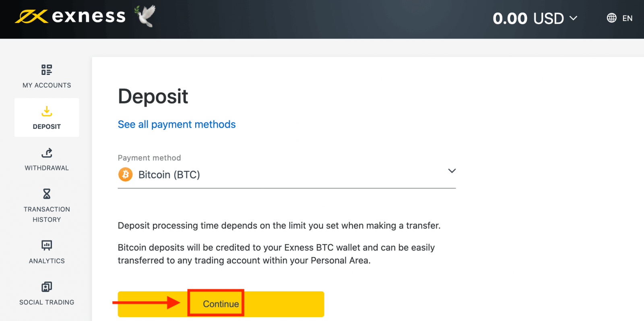The image size is (644, 321).
Task: Click the globe language icon
Action: pyautogui.click(x=611, y=18)
